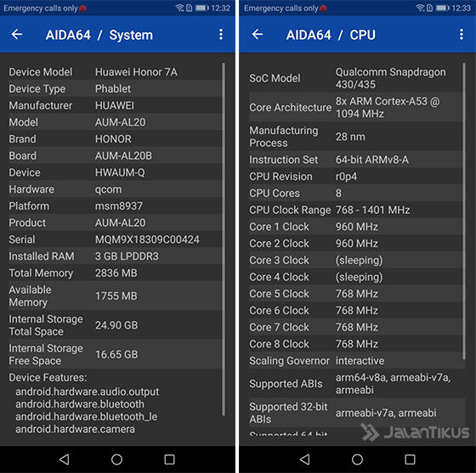476x473 pixels.
Task: Tap Android home button on left phone
Action: pyautogui.click(x=117, y=459)
